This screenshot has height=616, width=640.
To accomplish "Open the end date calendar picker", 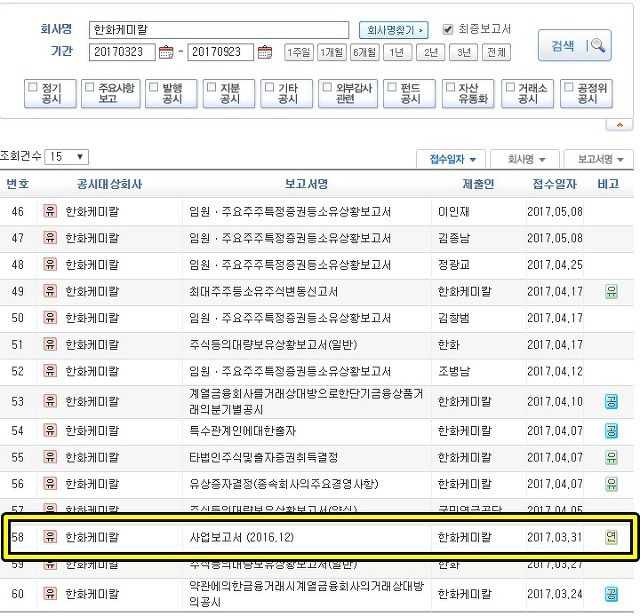I will point(264,52).
